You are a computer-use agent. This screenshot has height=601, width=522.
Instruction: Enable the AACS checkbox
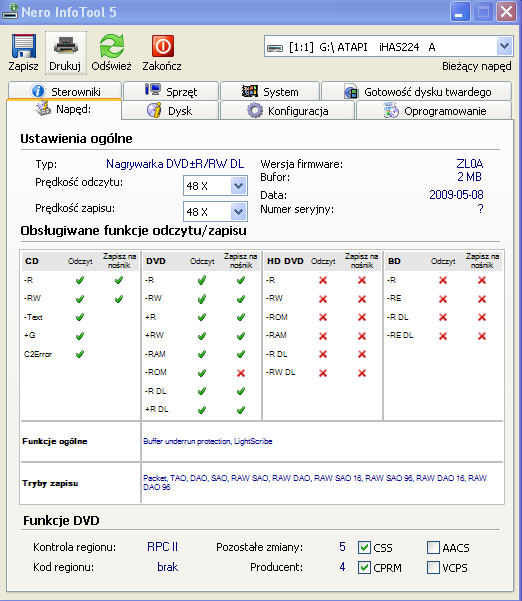pos(433,547)
